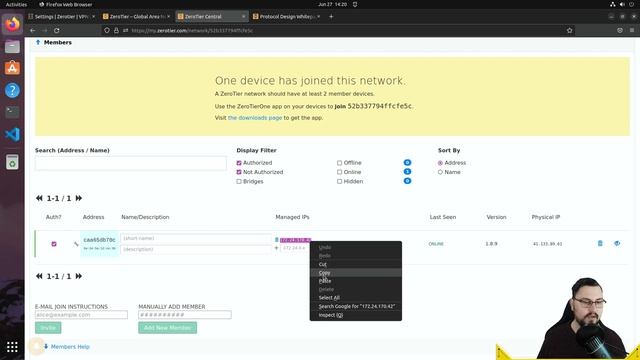Open the Files app in the dock

[x=12, y=47]
